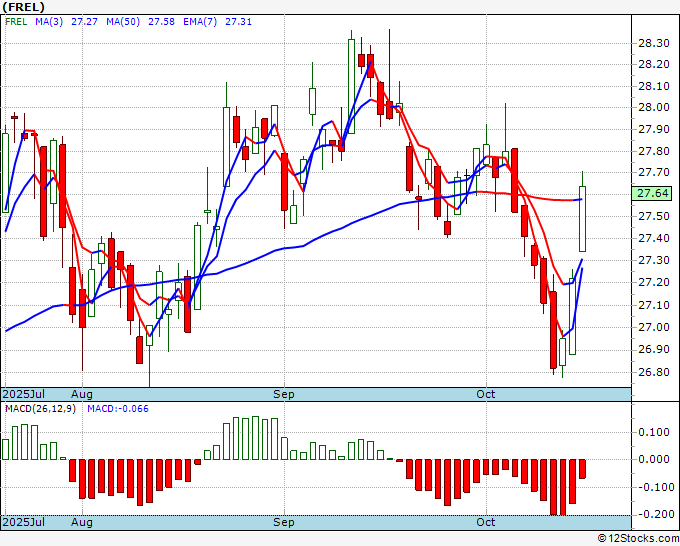The width and height of the screenshot is (680, 546).
Task: Select the MA(50) legend label
Action: pos(123,22)
